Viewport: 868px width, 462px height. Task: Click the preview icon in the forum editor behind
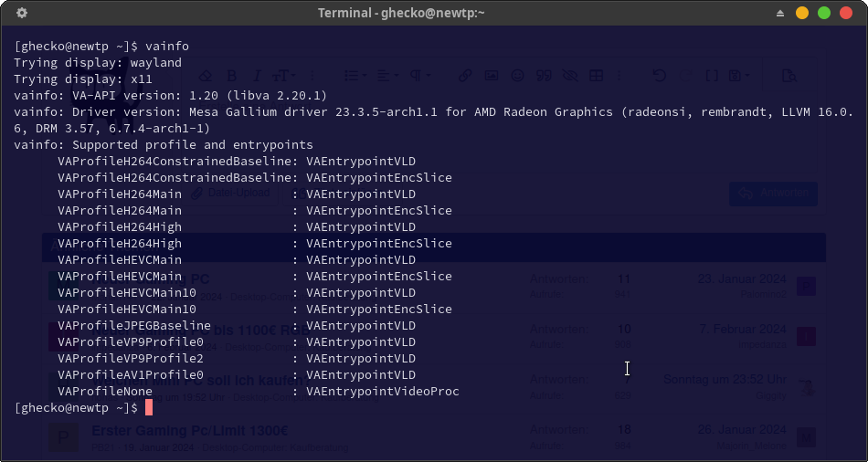click(x=789, y=76)
